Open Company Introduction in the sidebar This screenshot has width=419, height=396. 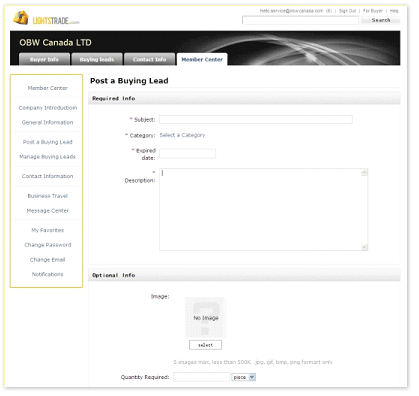point(48,108)
